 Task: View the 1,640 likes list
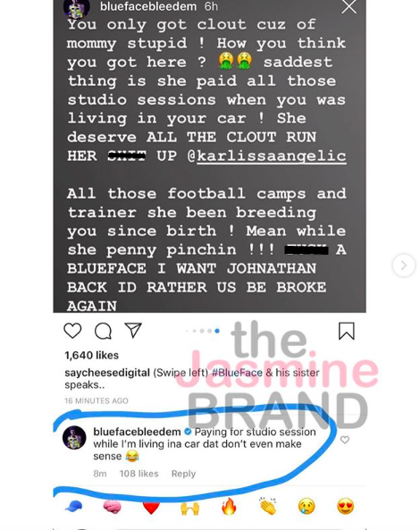(91, 355)
